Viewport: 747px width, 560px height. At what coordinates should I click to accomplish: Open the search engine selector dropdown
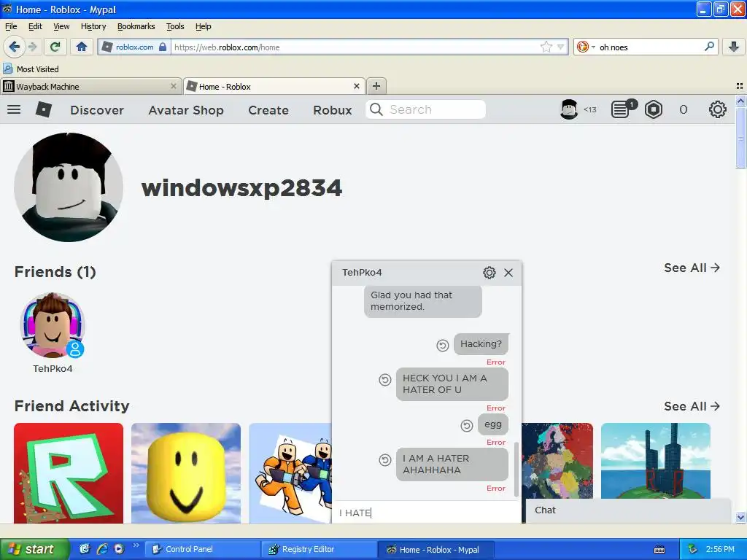pyautogui.click(x=586, y=47)
